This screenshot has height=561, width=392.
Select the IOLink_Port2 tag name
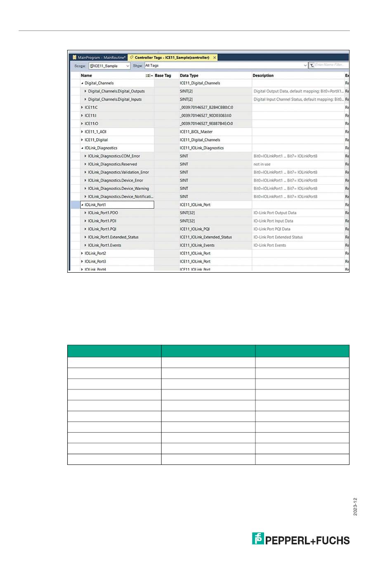95,253
